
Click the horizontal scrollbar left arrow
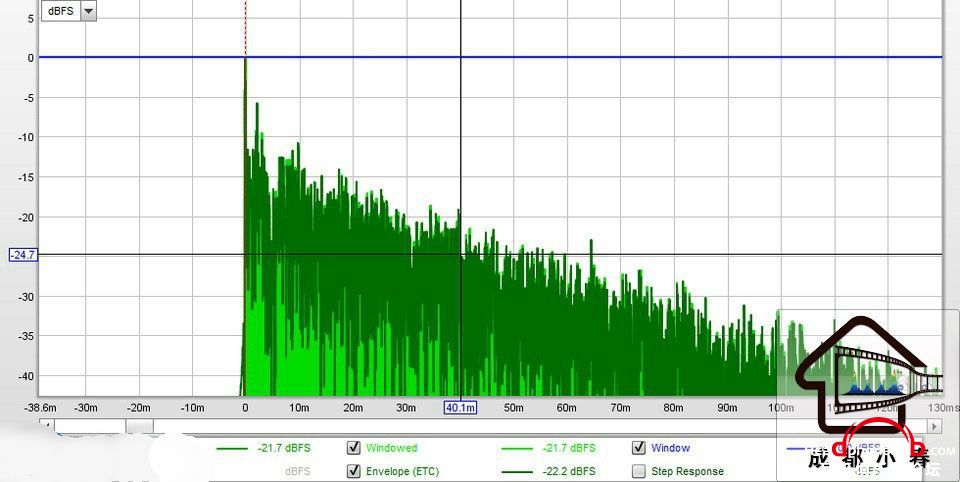(47, 426)
